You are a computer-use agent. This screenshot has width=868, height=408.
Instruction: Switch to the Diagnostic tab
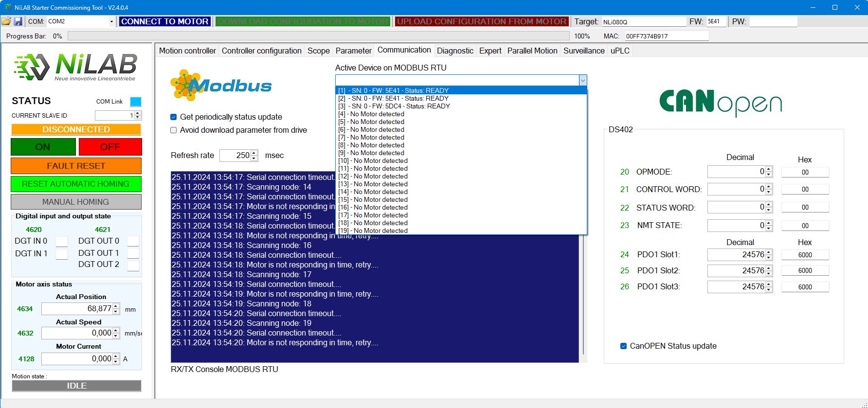click(454, 51)
